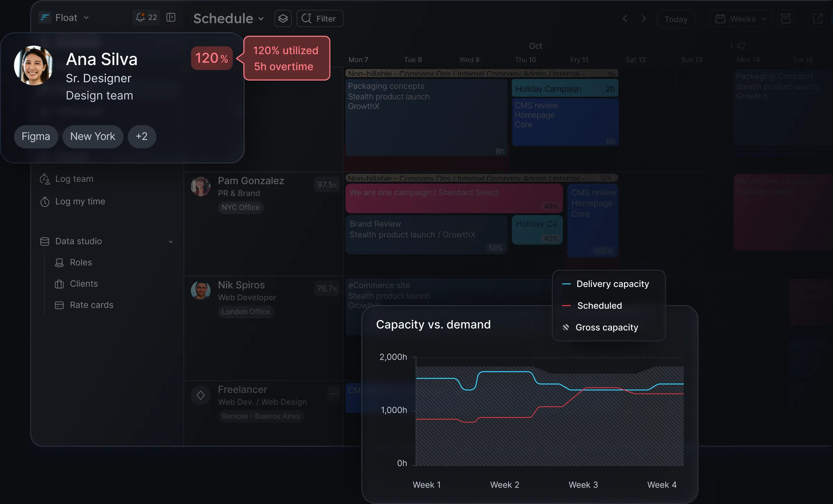Open Holiday Campaign 2h allocation

coord(565,89)
